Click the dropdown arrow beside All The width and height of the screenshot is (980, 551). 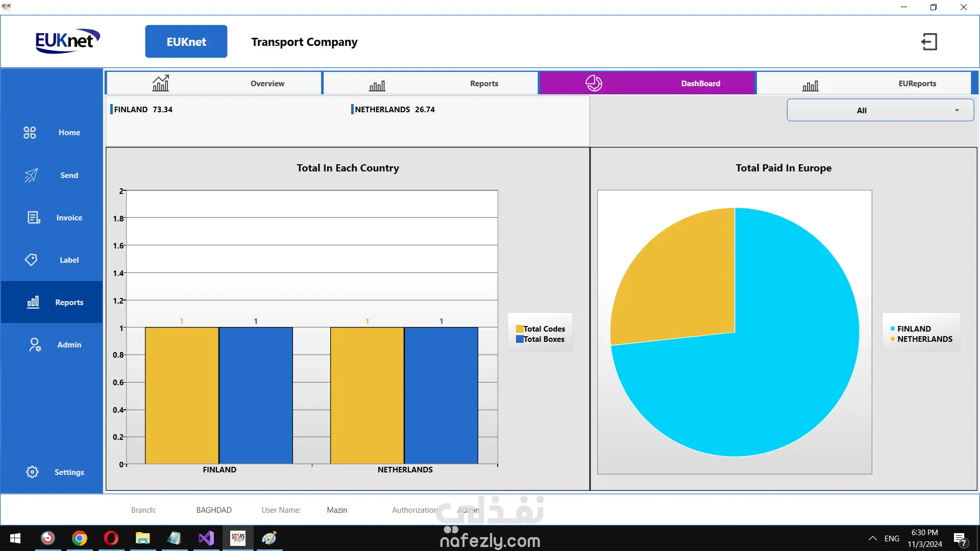(957, 110)
